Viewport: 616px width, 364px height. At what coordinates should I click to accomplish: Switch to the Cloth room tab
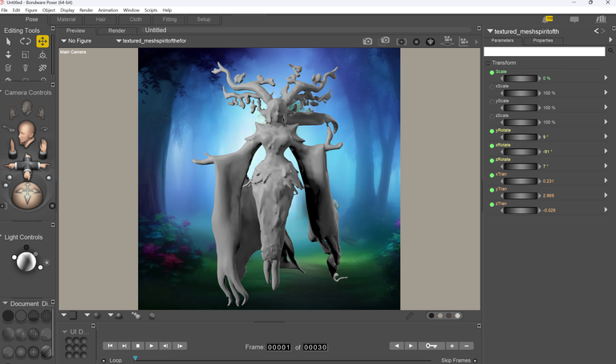(136, 19)
